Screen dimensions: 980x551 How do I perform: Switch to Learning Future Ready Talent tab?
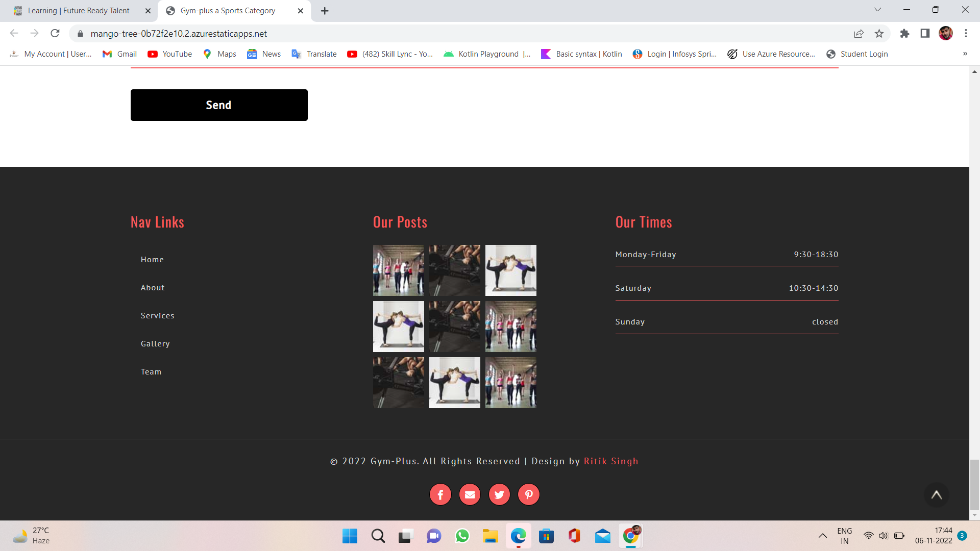click(79, 11)
